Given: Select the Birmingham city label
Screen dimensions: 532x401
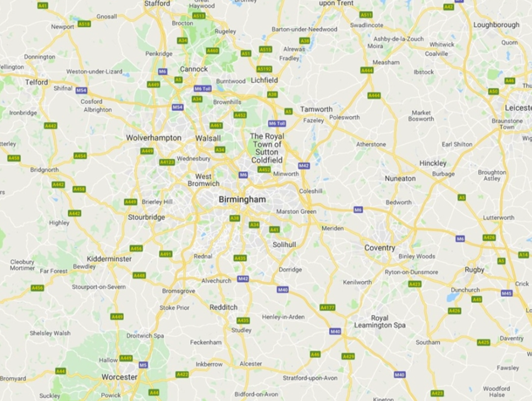Looking at the screenshot, I should click(x=242, y=200).
